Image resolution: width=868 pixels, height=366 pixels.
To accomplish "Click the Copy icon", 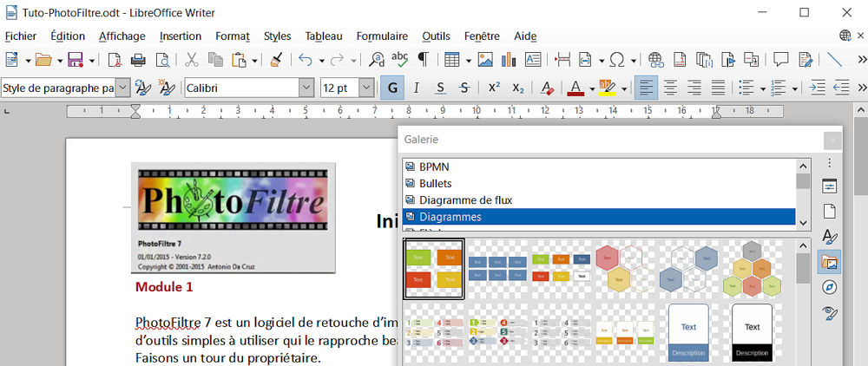I will 215,59.
